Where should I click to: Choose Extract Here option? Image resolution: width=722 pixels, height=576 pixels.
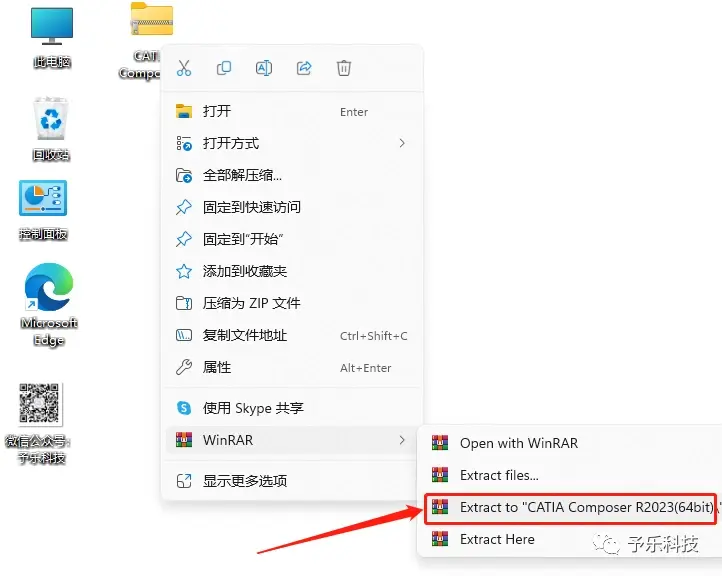point(571,539)
